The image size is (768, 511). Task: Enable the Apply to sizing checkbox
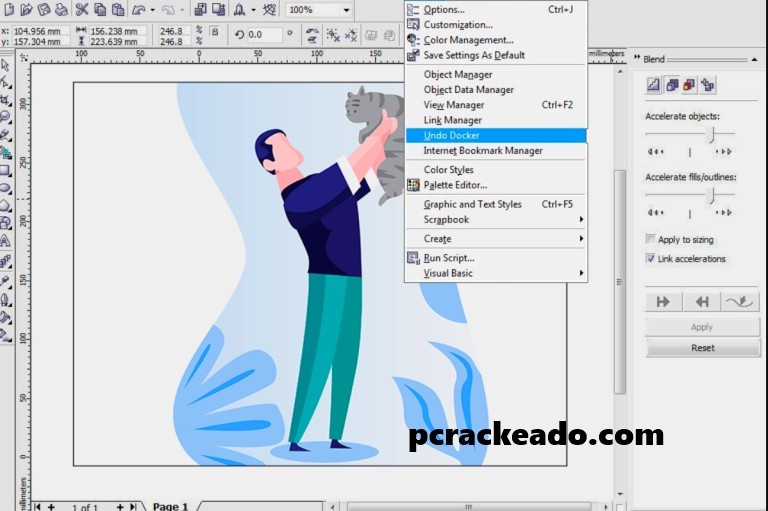(651, 240)
